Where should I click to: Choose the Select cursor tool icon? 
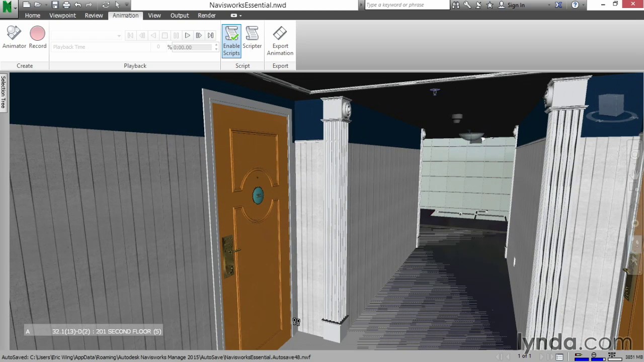(117, 5)
